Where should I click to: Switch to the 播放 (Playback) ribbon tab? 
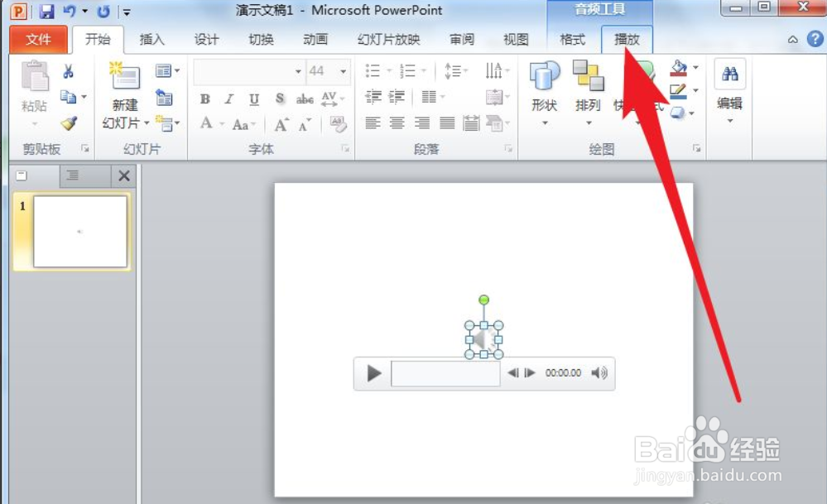(627, 39)
